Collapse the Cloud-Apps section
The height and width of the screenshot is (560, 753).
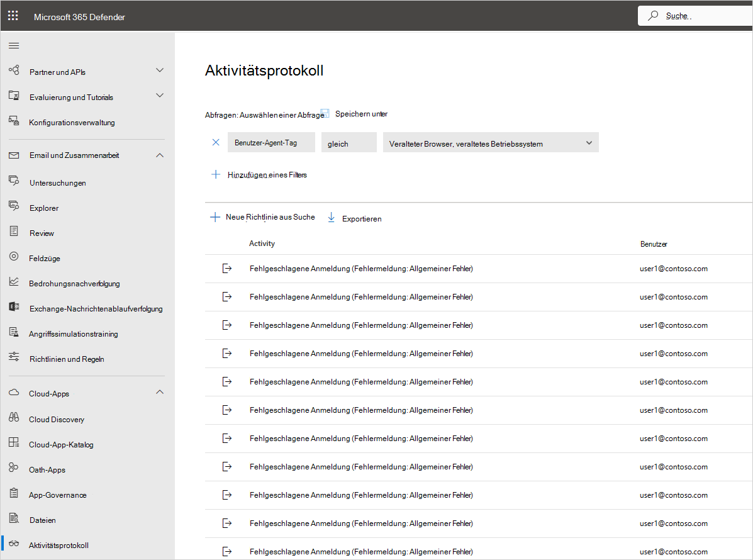[x=160, y=393]
